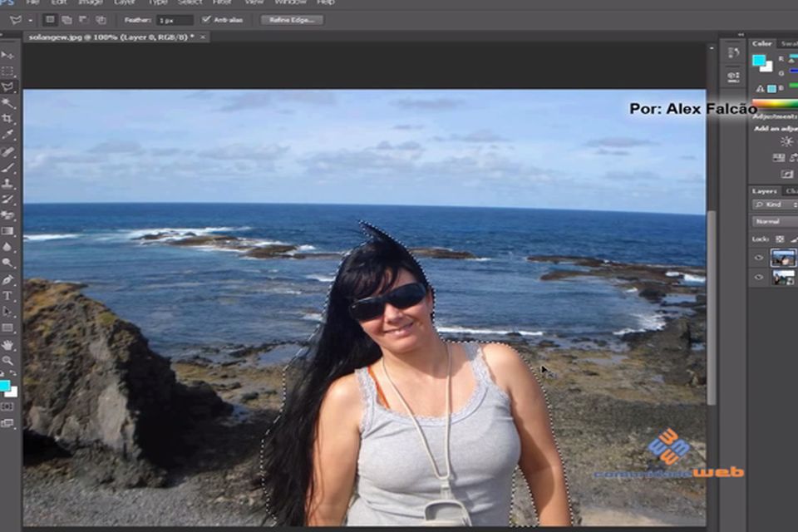This screenshot has width=798, height=532.
Task: Open the Help menu
Action: pos(326,2)
